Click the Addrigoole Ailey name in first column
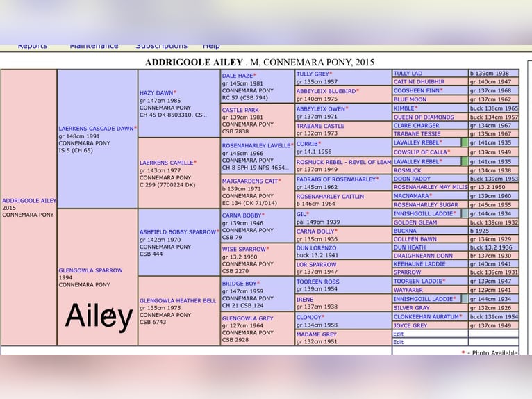The width and height of the screenshot is (532, 399). click(29, 201)
